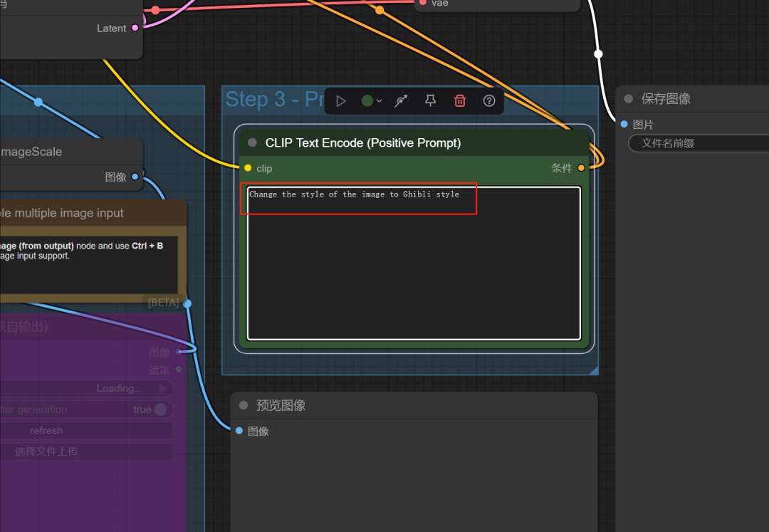Click the Step 3 group title
Viewport: 769px width, 532px height.
[x=275, y=100]
